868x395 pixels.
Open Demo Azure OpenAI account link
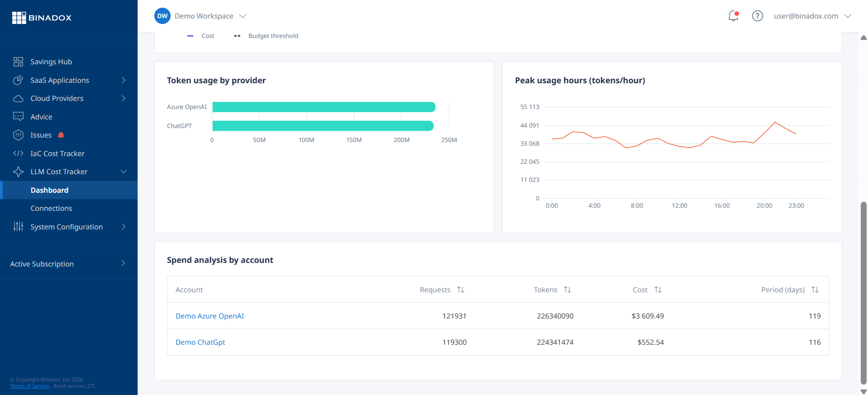coord(210,316)
